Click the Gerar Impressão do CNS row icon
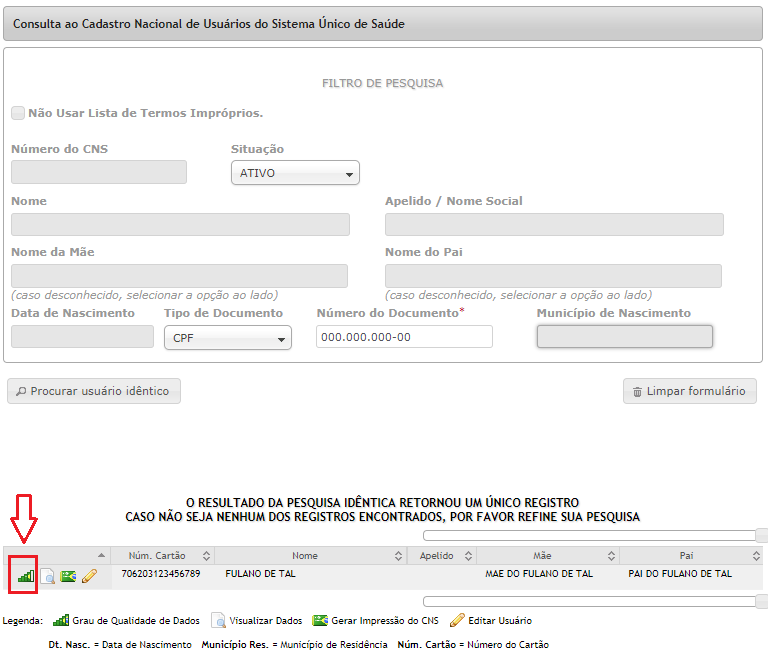Viewport: 768px width, 672px height. (x=68, y=576)
